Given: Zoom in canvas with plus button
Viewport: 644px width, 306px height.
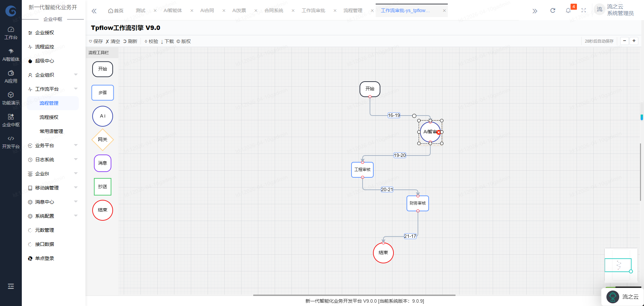Looking at the screenshot, I should point(634,41).
